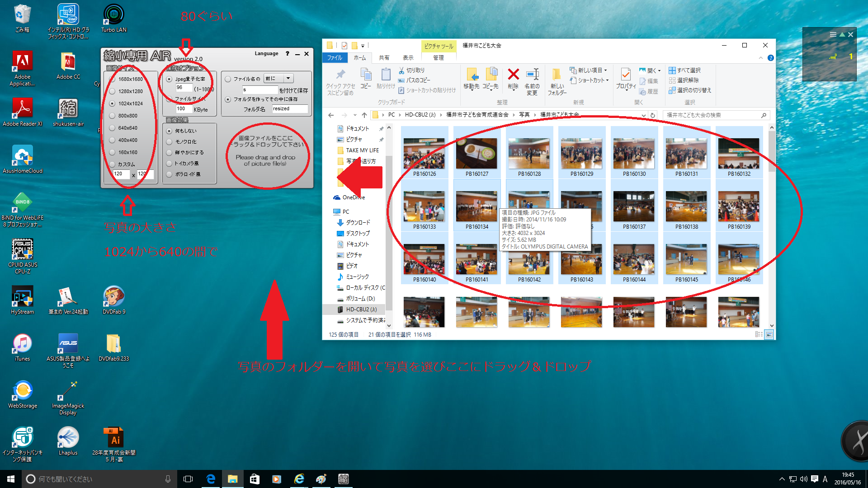Click the Delete (削除) red X icon
The height and width of the screenshot is (488, 868).
pos(513,74)
